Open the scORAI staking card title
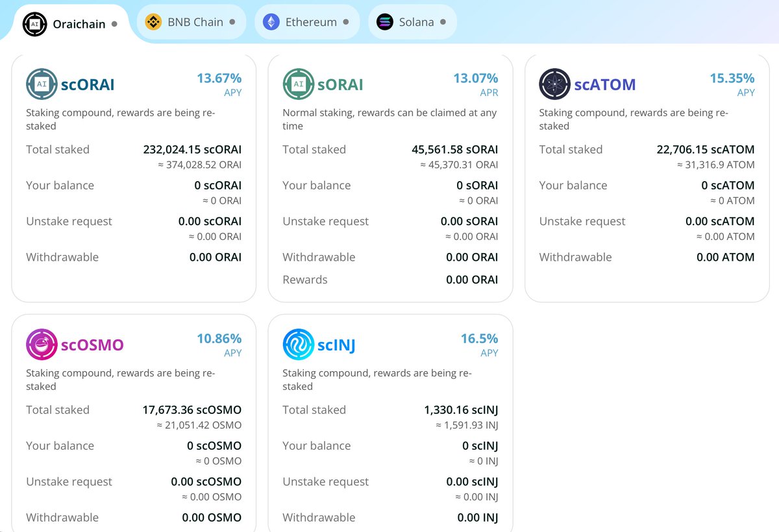This screenshot has width=779, height=532. tap(88, 84)
